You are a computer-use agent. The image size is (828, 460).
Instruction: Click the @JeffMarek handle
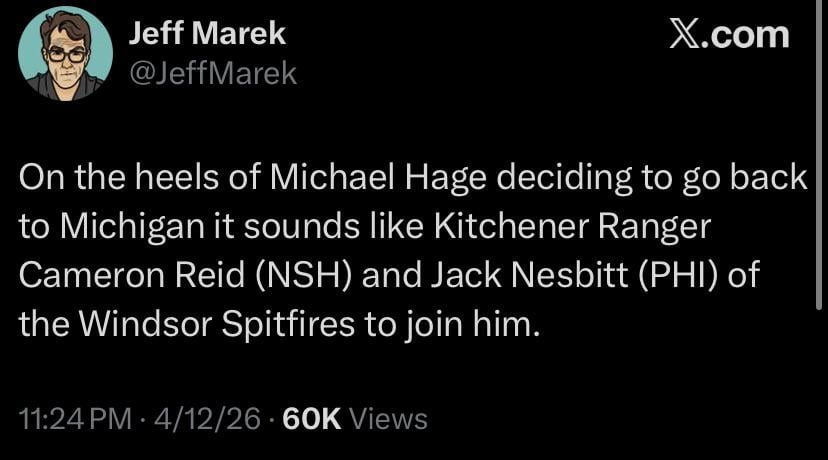pos(213,72)
